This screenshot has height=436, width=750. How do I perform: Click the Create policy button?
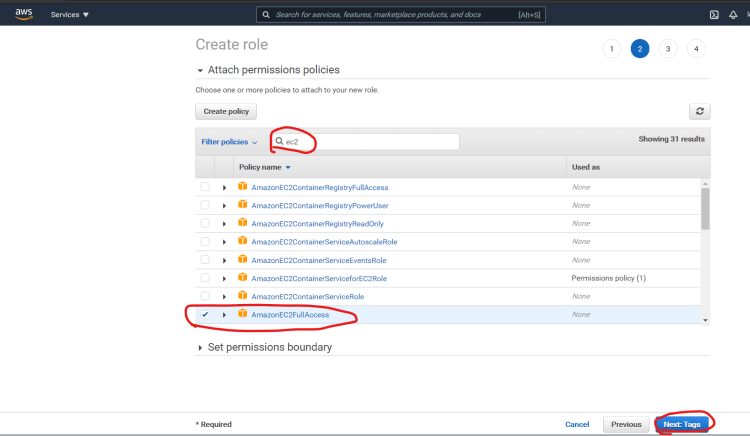[226, 111]
